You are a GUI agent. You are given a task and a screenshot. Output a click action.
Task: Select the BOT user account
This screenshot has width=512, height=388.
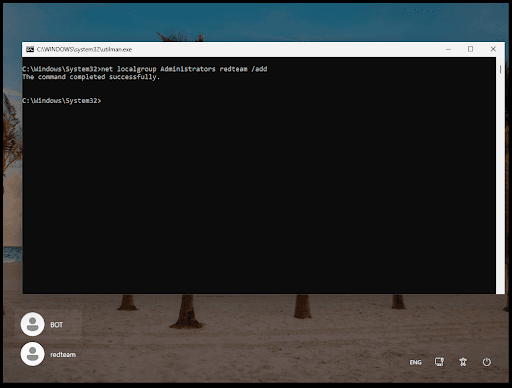pos(49,324)
